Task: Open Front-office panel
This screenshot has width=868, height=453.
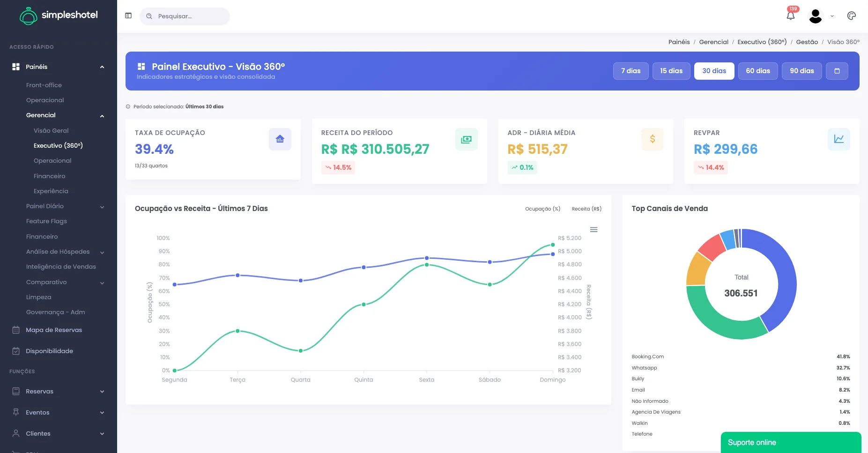Action: tap(44, 85)
